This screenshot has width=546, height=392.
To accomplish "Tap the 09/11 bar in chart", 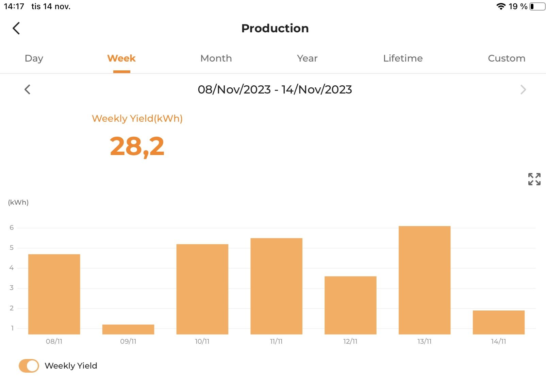I will click(128, 329).
